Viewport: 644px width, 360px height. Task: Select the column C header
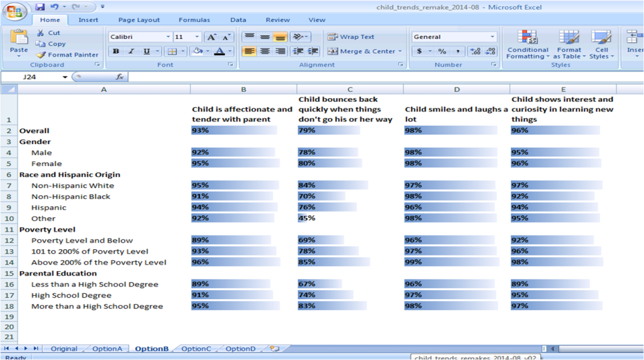click(x=350, y=89)
